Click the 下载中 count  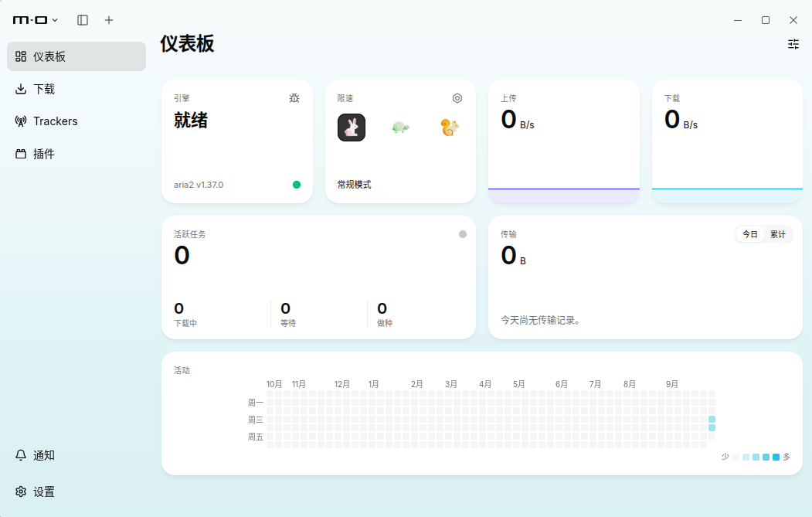[x=178, y=308]
